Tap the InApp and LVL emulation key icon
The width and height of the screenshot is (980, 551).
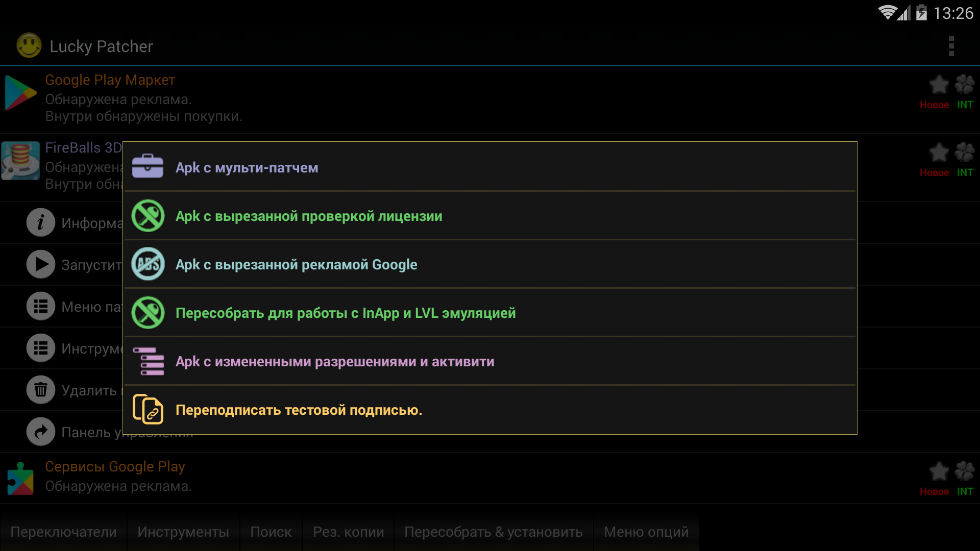(148, 312)
